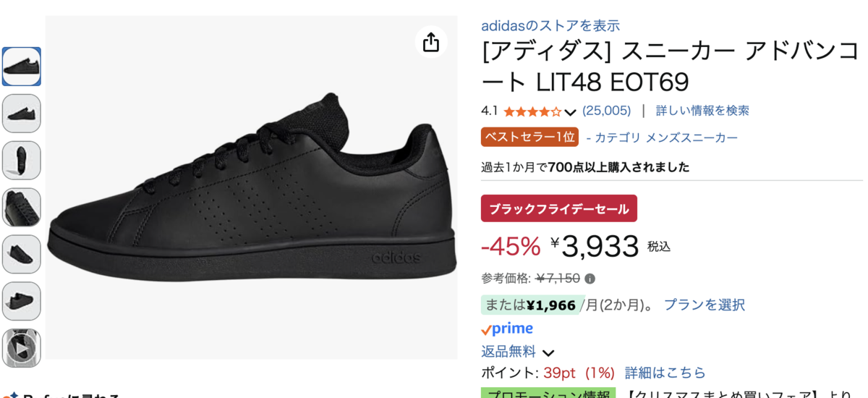The height and width of the screenshot is (398, 868).
Task: Select the first side-view shoe thumbnail
Action: (22, 67)
